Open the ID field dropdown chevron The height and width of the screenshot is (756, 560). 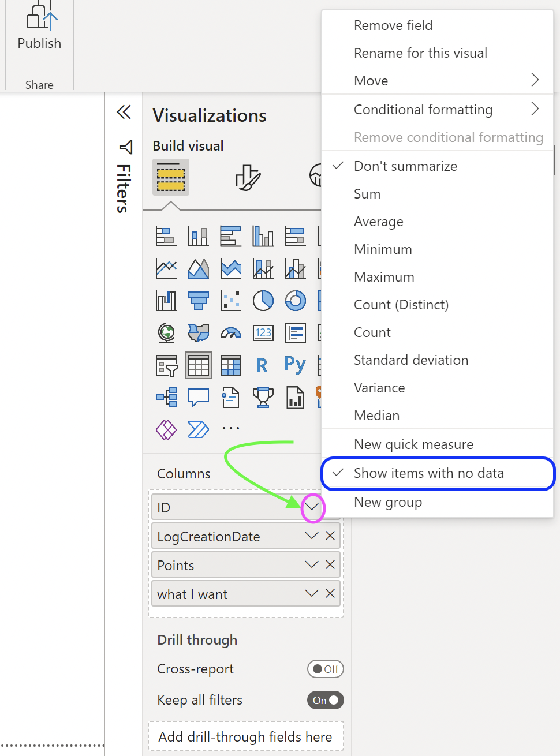click(x=312, y=507)
